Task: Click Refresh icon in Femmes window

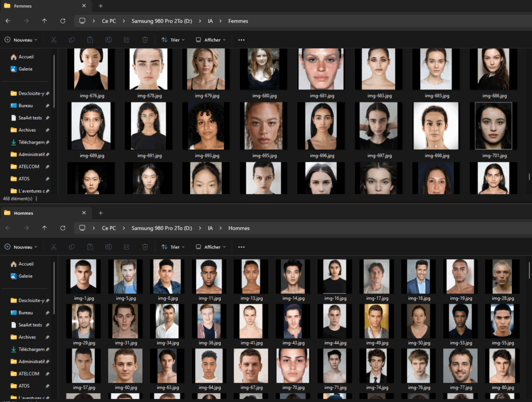Action: click(63, 21)
